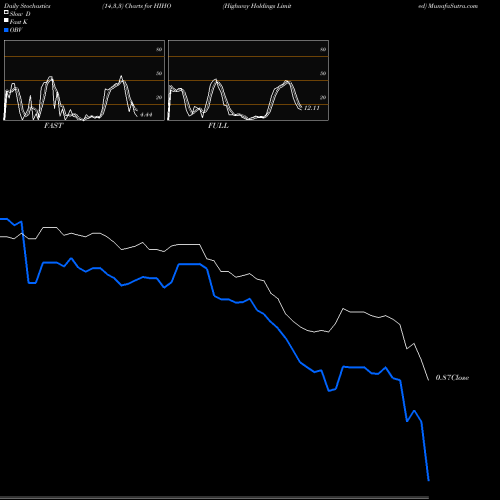Click the 50 level label in FULL chart
500x500 pixels.
point(323,73)
